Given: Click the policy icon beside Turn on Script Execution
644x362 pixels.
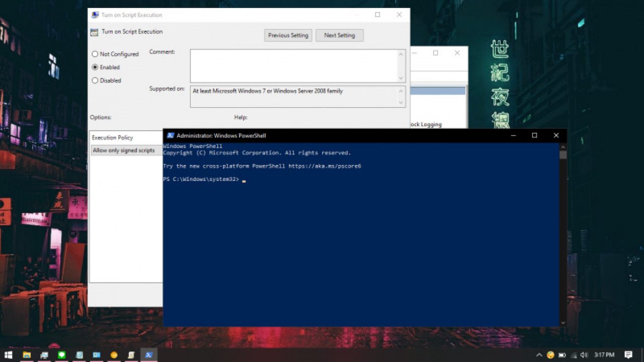Looking at the screenshot, I should tap(94, 32).
